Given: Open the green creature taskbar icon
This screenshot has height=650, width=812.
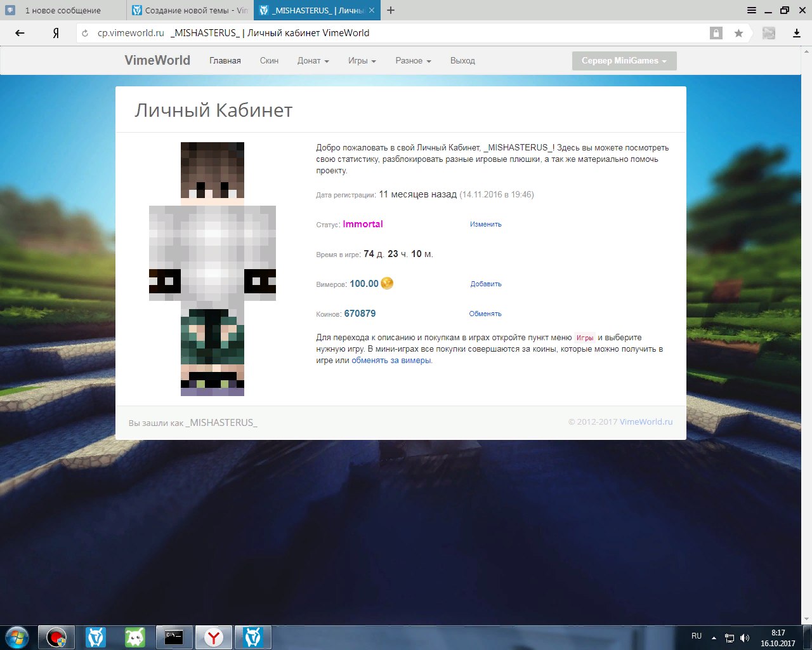Looking at the screenshot, I should pyautogui.click(x=135, y=637).
